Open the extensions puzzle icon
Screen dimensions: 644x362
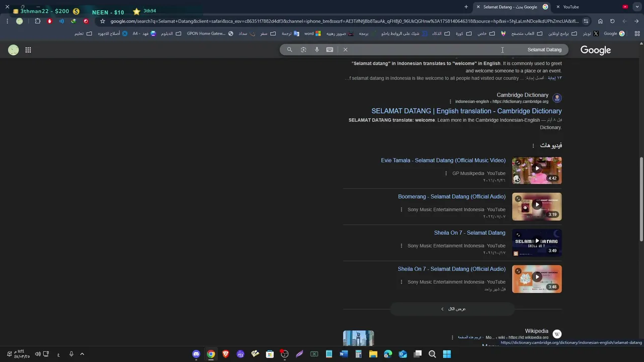click(x=38, y=21)
